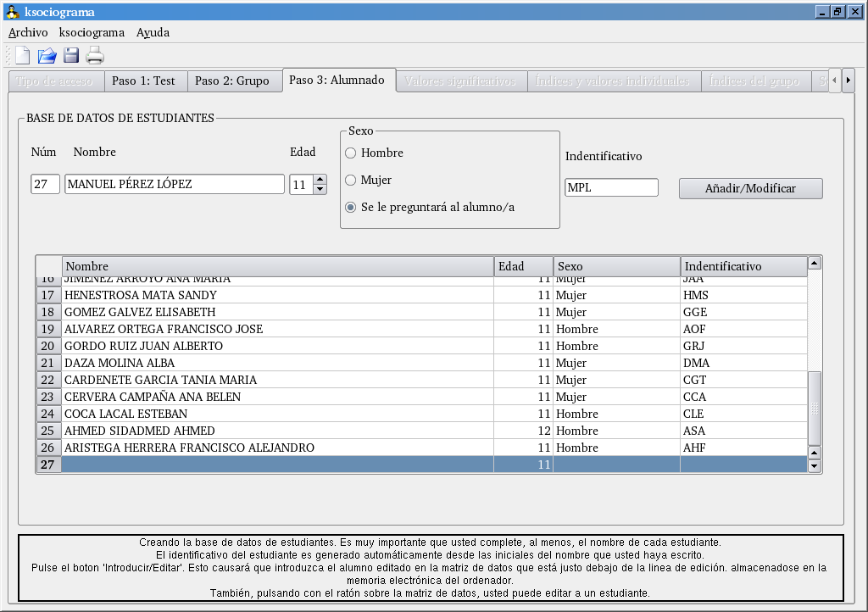Viewport: 868px width, 612px height.
Task: Click the GRJ identifier cell
Action: coord(743,346)
